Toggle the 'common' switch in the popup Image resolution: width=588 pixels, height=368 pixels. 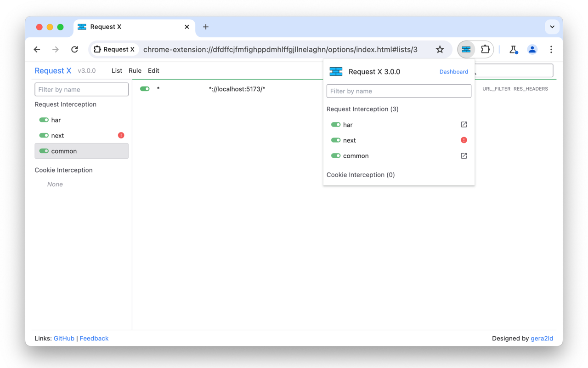tap(336, 156)
